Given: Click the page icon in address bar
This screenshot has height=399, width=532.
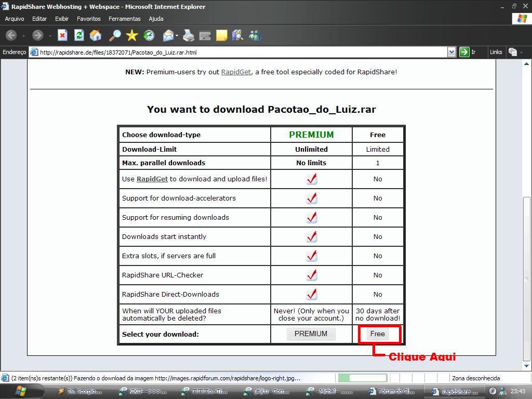Looking at the screenshot, I should 34,52.
